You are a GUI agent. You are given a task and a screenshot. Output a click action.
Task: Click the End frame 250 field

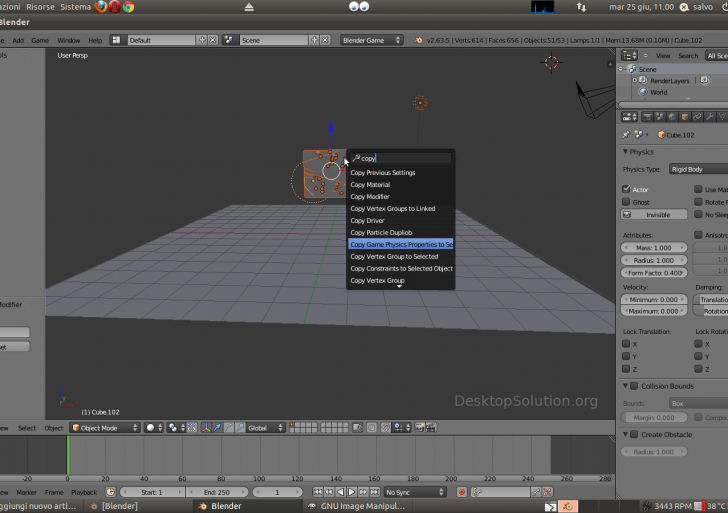click(x=219, y=492)
